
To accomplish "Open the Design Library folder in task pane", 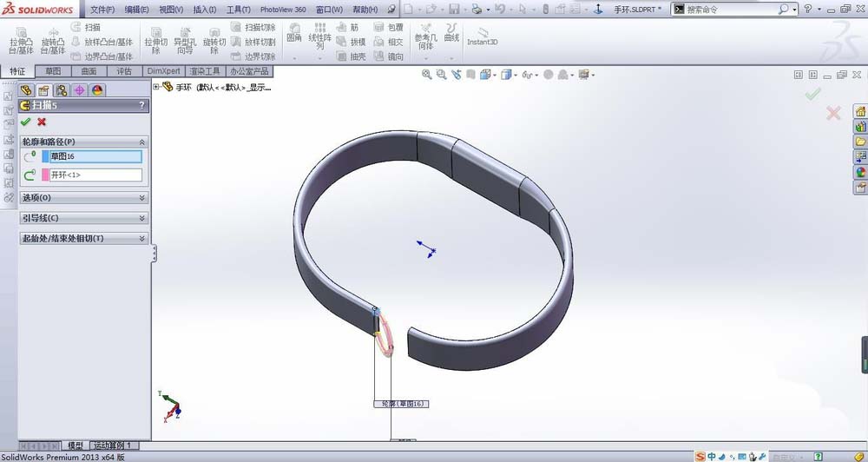I will (x=860, y=141).
